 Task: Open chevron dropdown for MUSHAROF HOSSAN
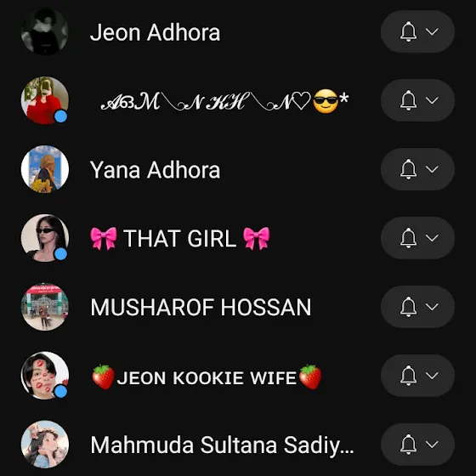(x=432, y=307)
